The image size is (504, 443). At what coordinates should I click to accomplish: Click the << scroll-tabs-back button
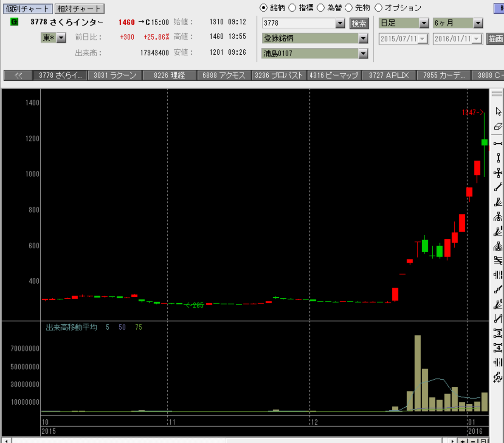(x=18, y=75)
